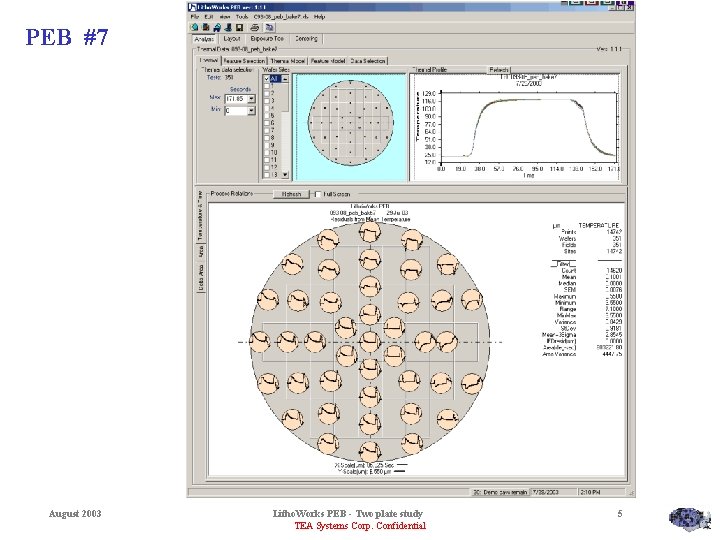Check wafer site 11 checkbox
720x540 pixels.
(266, 160)
